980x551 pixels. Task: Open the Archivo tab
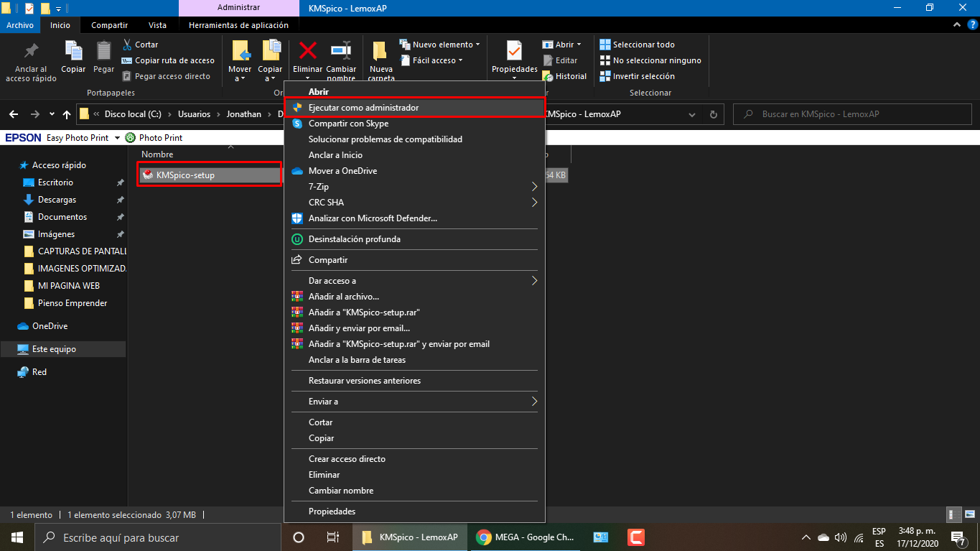pos(20,25)
